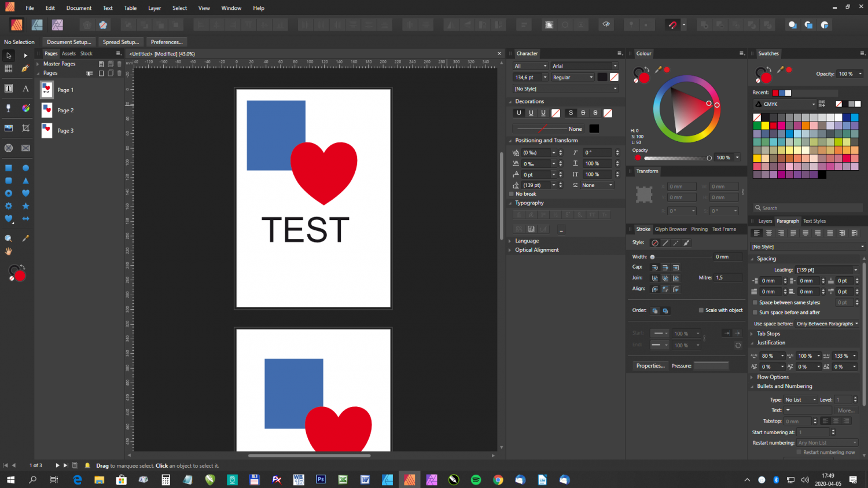Choose the Place Image tool

tap(9, 128)
